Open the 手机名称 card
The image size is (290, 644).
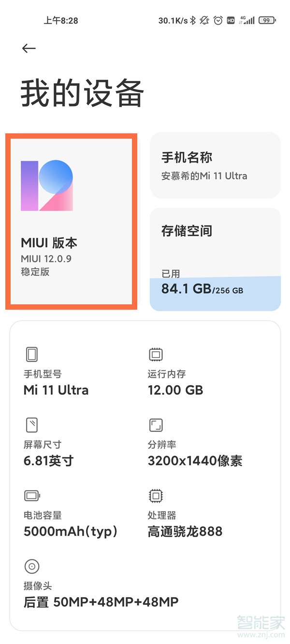pos(215,165)
